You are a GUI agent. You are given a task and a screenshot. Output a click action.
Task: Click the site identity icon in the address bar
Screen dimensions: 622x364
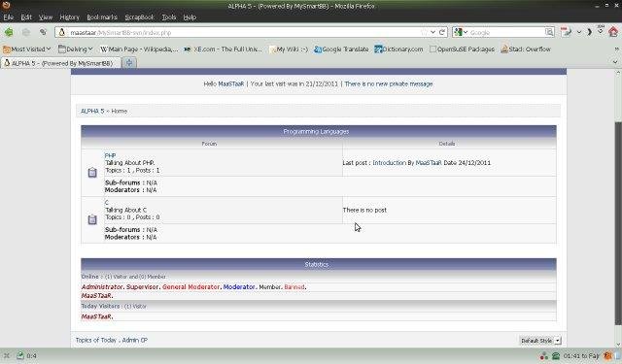62,32
